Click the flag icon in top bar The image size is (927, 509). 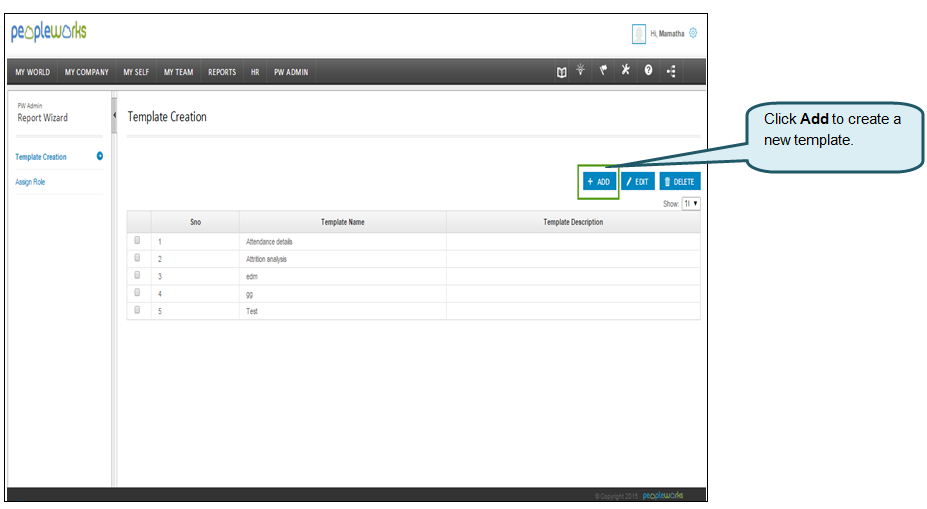click(x=604, y=71)
